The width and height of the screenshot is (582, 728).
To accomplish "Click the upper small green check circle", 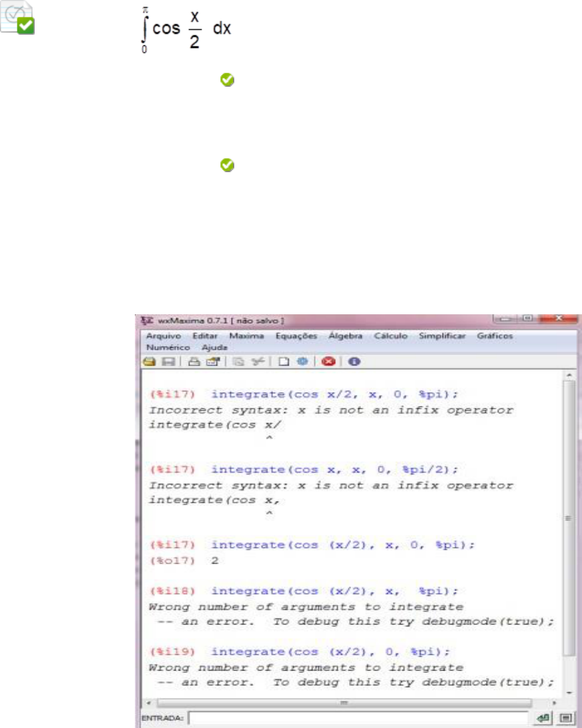I will pyautogui.click(x=227, y=80).
